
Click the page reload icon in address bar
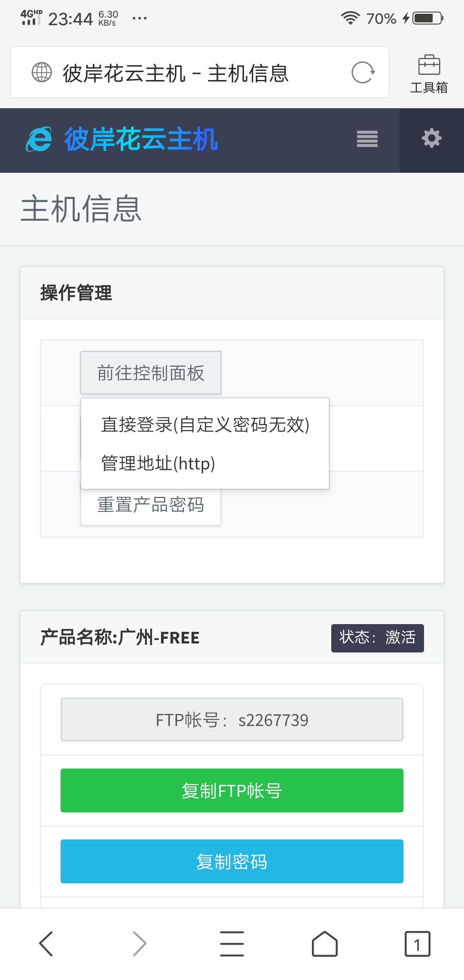(363, 72)
